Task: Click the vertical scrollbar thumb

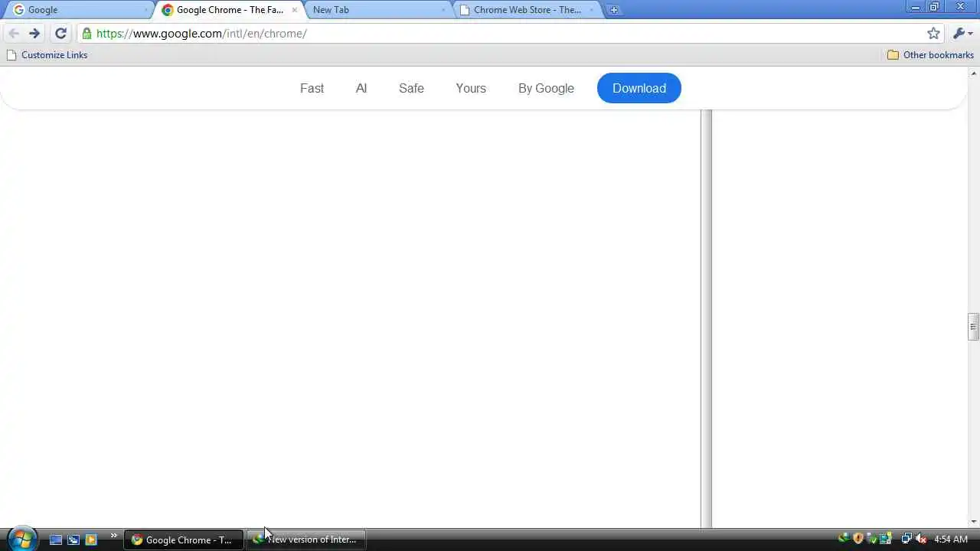Action: (x=974, y=327)
